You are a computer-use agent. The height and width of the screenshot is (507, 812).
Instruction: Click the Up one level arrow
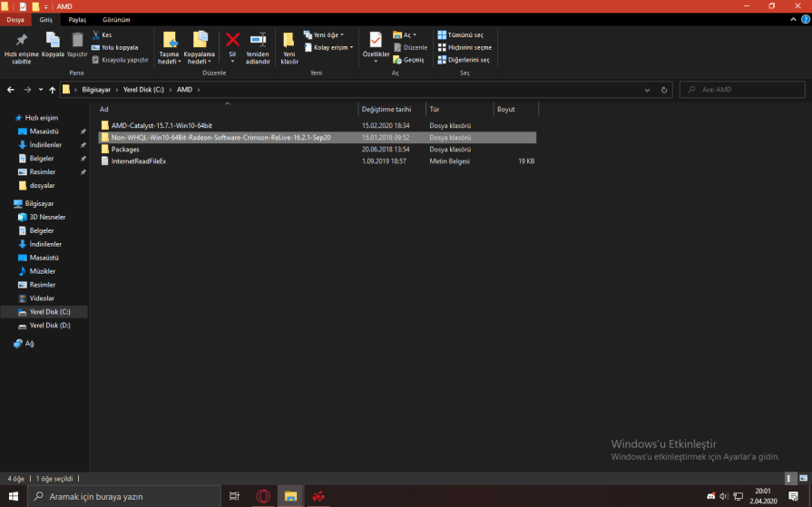tap(53, 90)
